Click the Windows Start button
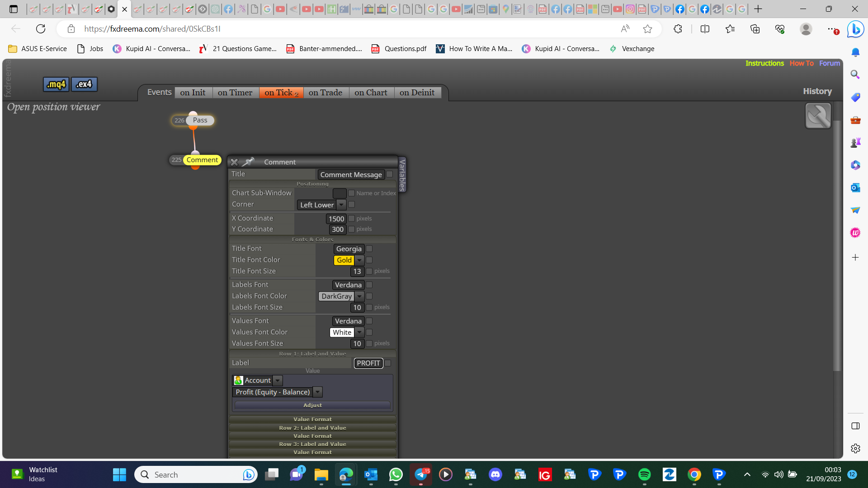The image size is (868, 488). (119, 474)
